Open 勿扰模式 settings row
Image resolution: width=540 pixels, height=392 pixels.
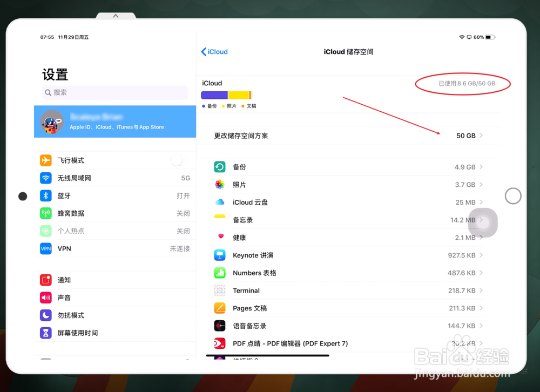(115, 315)
